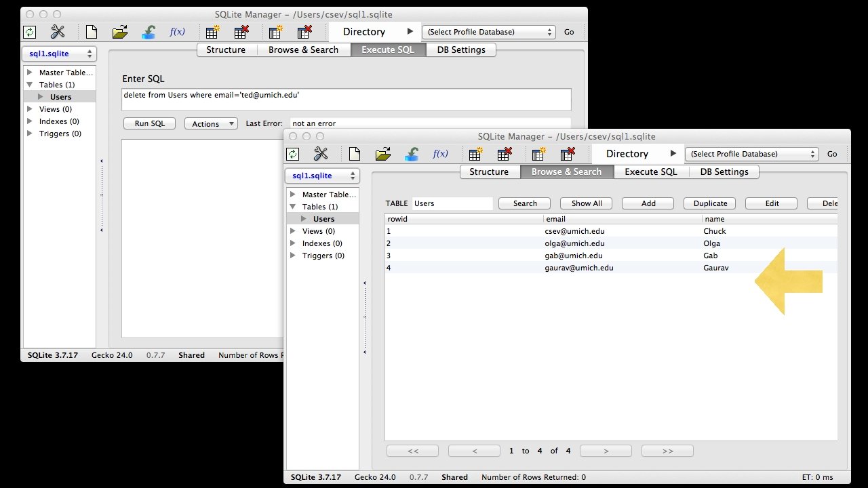Click the Drop Index icon in back window
This screenshot has width=868, height=488.
(304, 32)
